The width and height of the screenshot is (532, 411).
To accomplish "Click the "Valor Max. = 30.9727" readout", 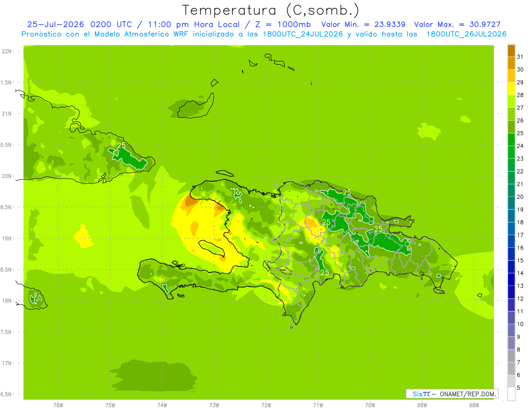I will [x=457, y=24].
